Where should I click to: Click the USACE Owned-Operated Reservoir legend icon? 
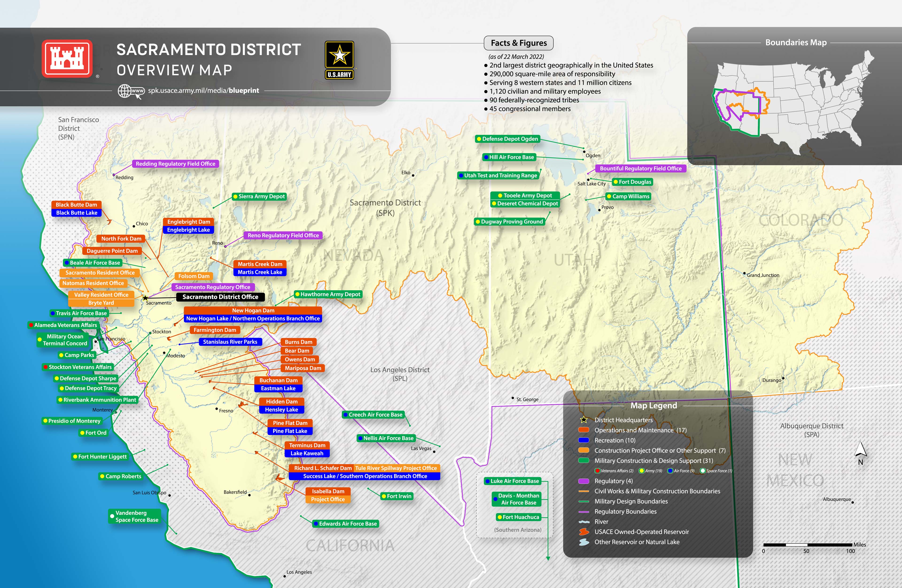pyautogui.click(x=584, y=532)
